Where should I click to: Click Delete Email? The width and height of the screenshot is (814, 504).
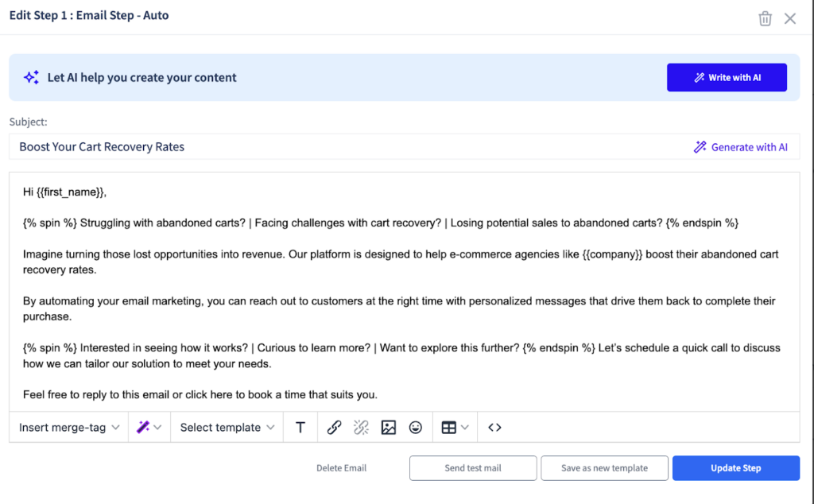click(341, 467)
